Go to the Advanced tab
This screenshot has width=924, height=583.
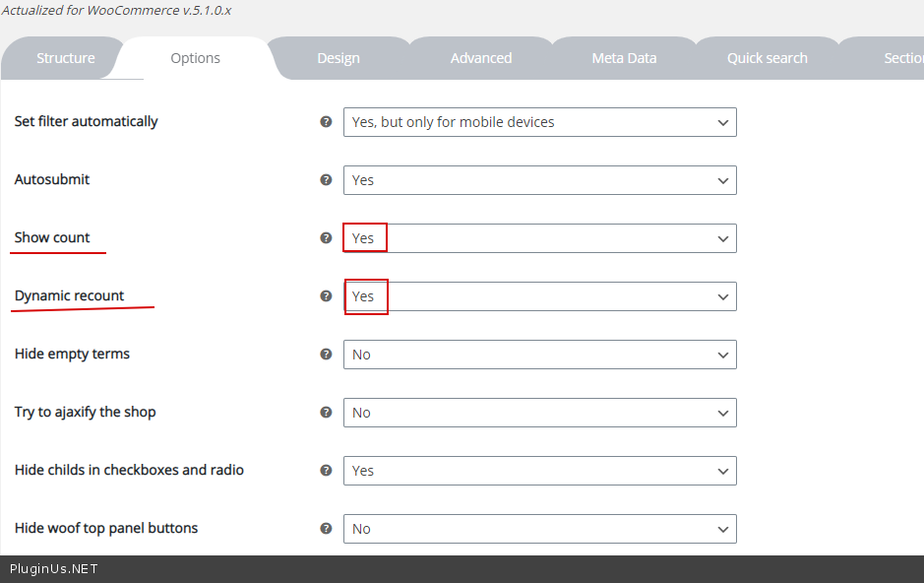click(481, 58)
